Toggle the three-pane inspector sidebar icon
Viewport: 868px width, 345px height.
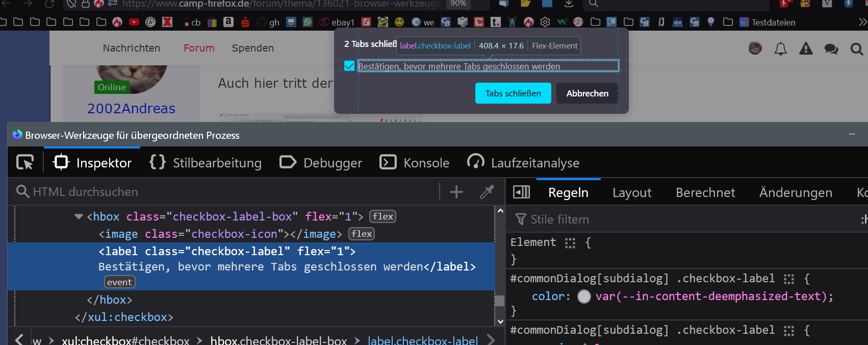click(x=521, y=192)
